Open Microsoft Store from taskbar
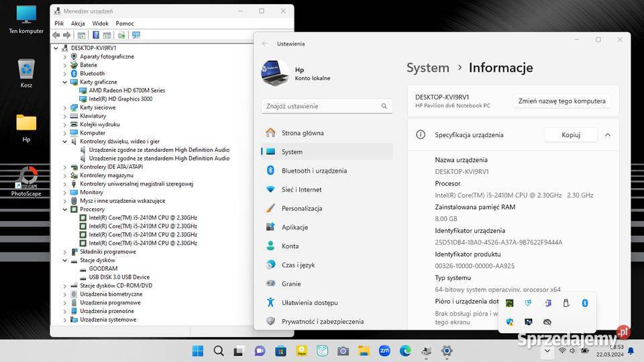 pos(281,351)
